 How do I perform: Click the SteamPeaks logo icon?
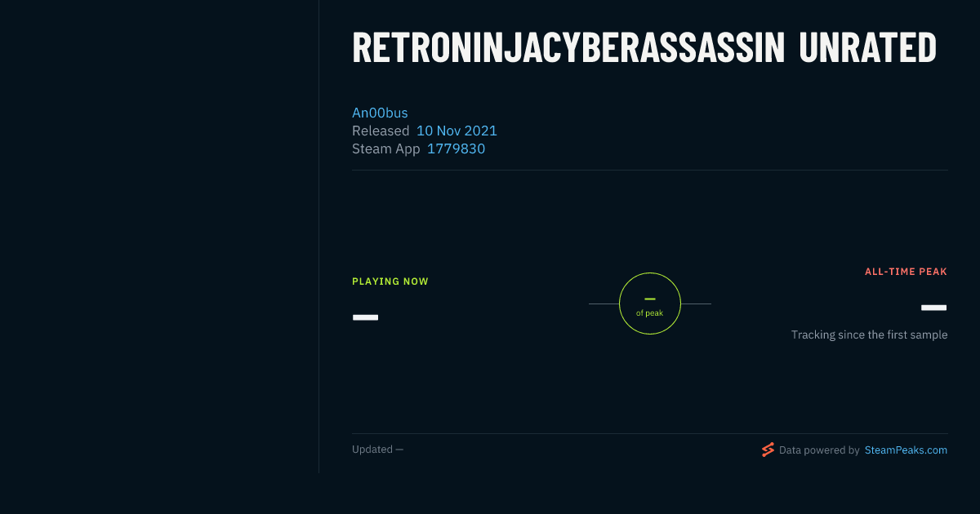click(x=768, y=450)
